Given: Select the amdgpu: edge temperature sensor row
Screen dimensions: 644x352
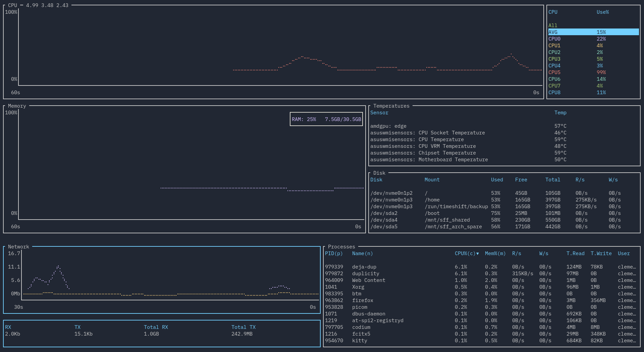Looking at the screenshot, I should tap(388, 126).
